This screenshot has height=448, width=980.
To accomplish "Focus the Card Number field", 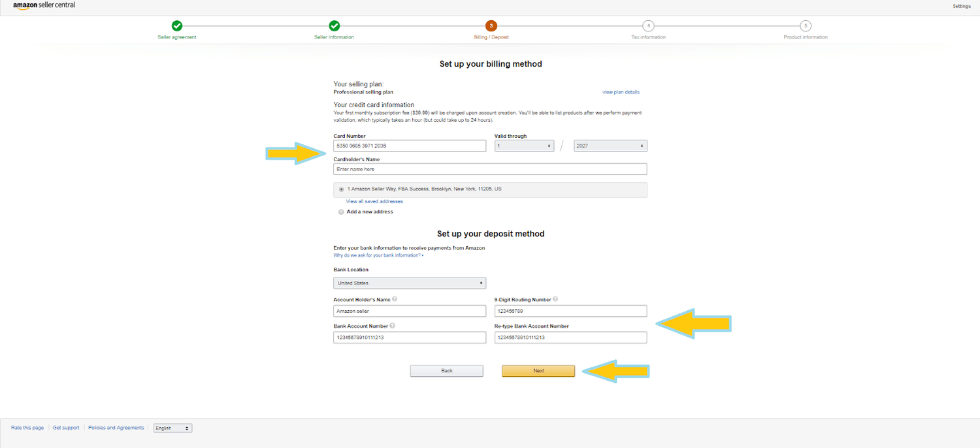I will [x=410, y=146].
